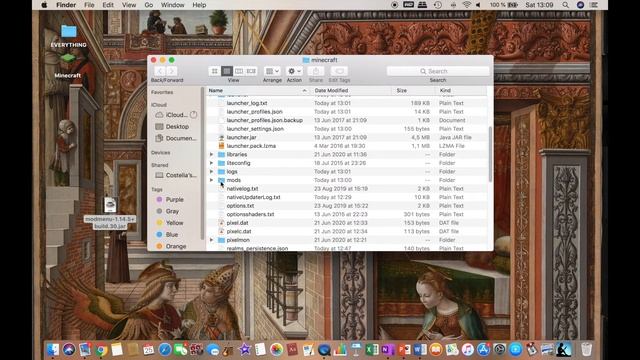Image resolution: width=640 pixels, height=360 pixels.
Task: Open the File menu
Action: tap(89, 5)
